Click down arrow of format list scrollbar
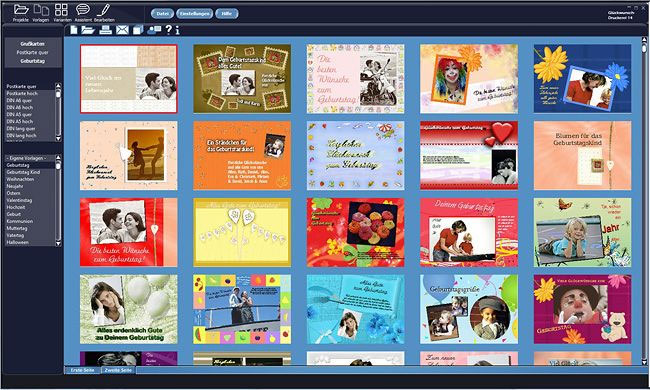 point(58,138)
